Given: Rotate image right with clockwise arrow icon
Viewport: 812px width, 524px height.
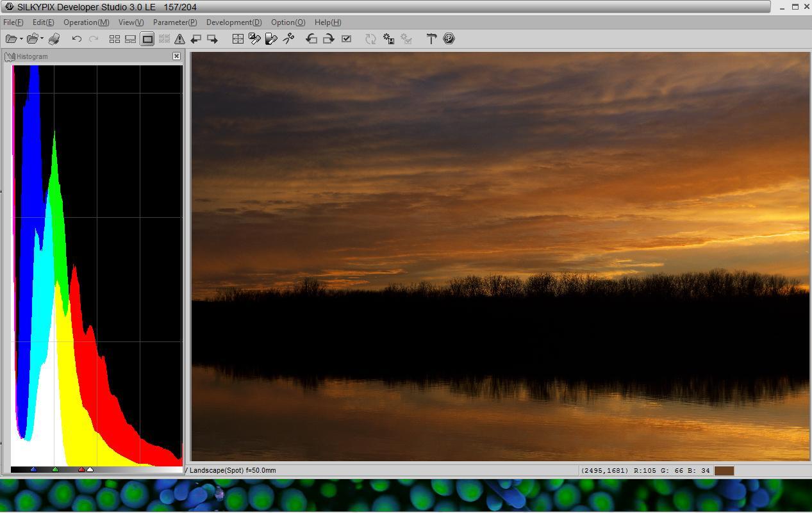Looking at the screenshot, I should tap(328, 39).
